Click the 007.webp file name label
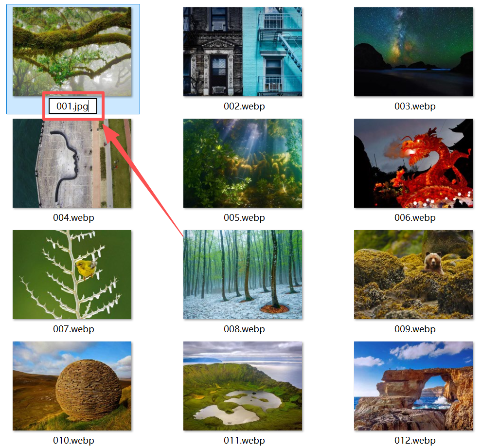Image resolution: width=499 pixels, height=448 pixels. tap(73, 329)
